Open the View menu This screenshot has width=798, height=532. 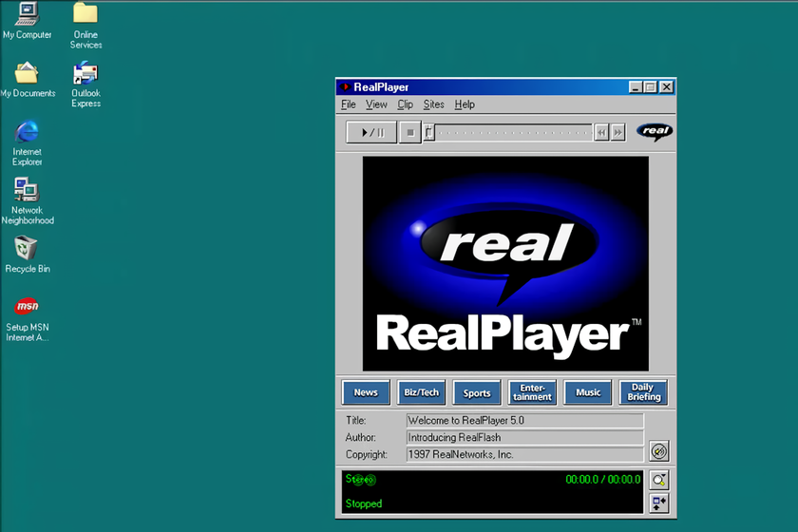(376, 104)
